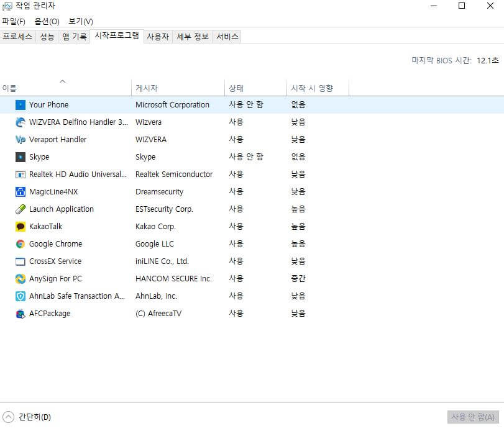Click the 중간 impact of AnySign
This screenshot has width=504, height=431.
point(298,279)
